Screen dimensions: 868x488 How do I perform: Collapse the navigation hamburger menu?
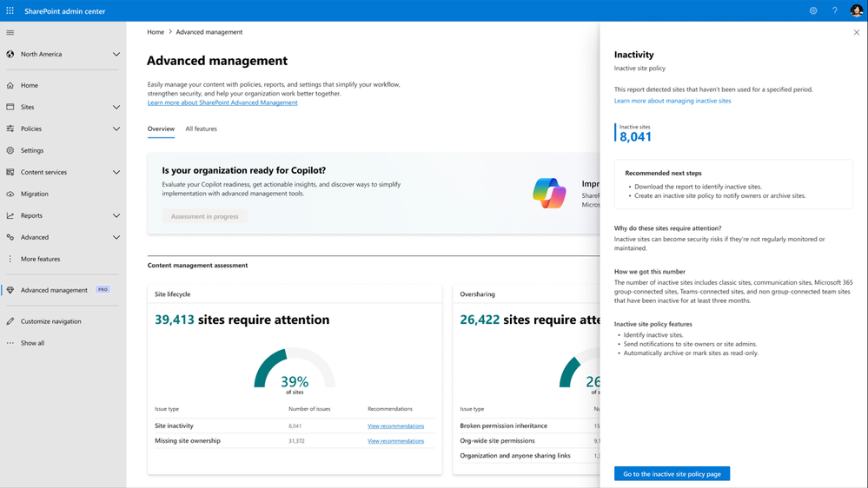[10, 33]
